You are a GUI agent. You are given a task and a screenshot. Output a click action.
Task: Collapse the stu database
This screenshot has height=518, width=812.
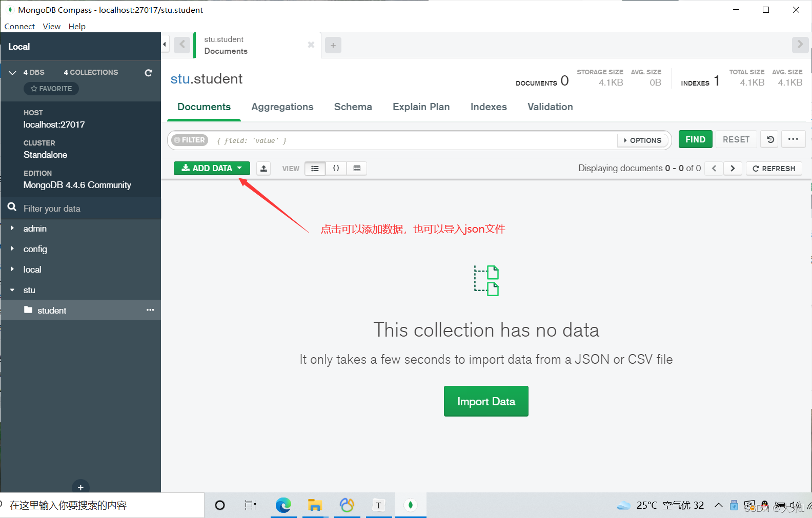(x=12, y=290)
